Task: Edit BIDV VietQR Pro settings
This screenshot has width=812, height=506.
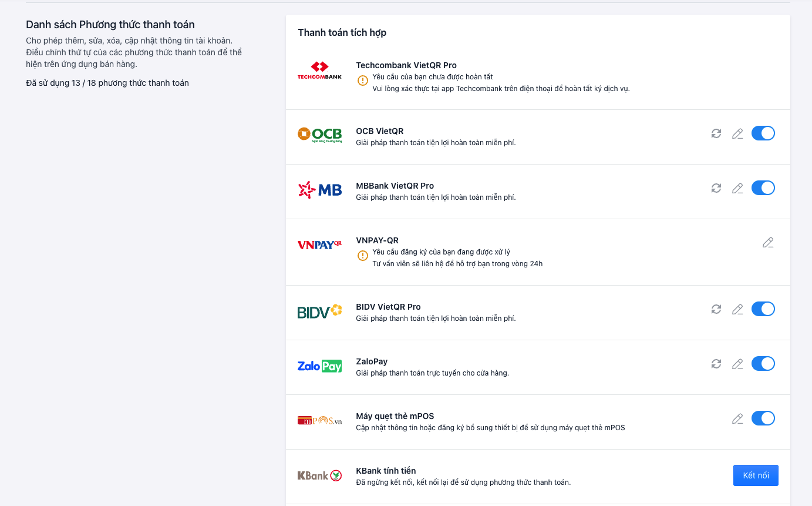Action: [x=737, y=309]
